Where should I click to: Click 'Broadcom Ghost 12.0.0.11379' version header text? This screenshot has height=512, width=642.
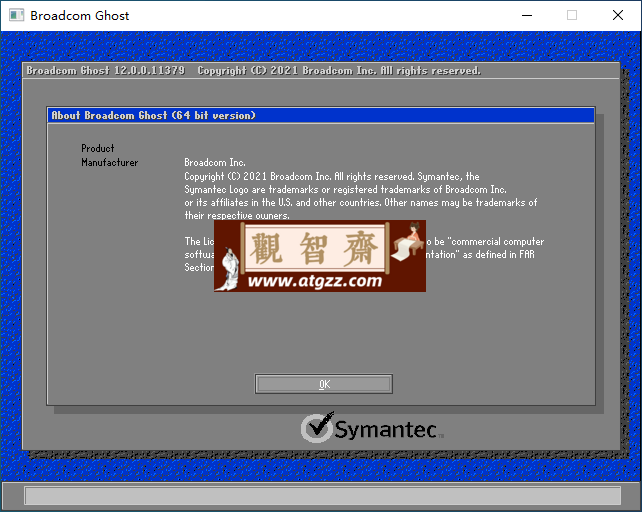(106, 70)
